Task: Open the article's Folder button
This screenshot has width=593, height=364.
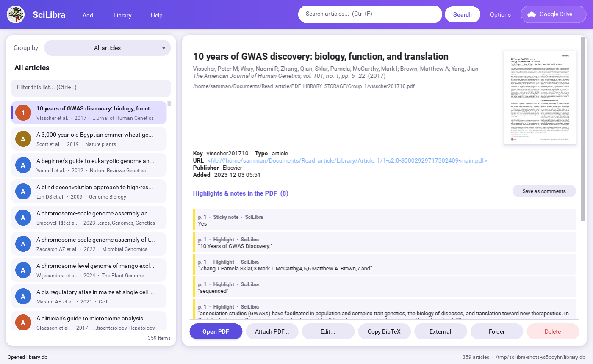Action: (x=497, y=331)
